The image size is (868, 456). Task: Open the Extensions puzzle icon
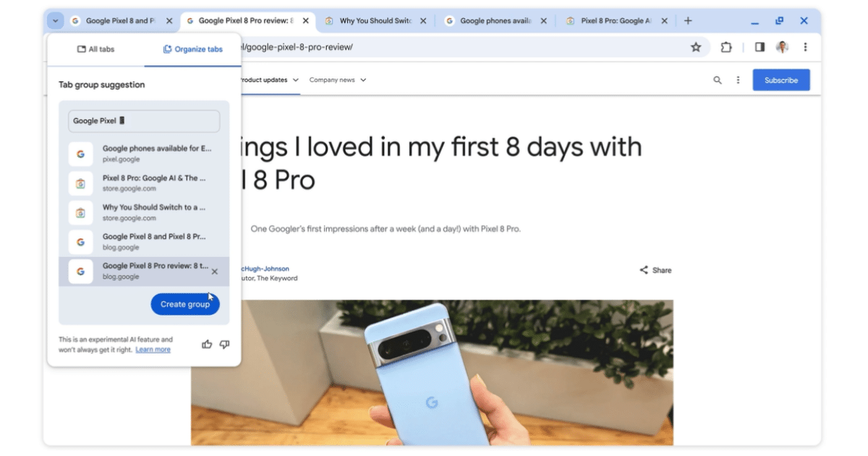click(726, 47)
